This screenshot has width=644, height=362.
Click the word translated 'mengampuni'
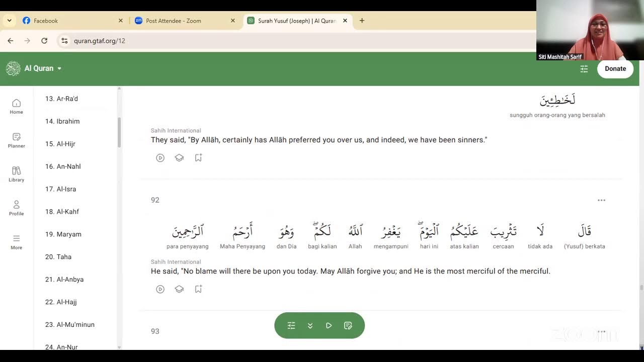coord(391,231)
